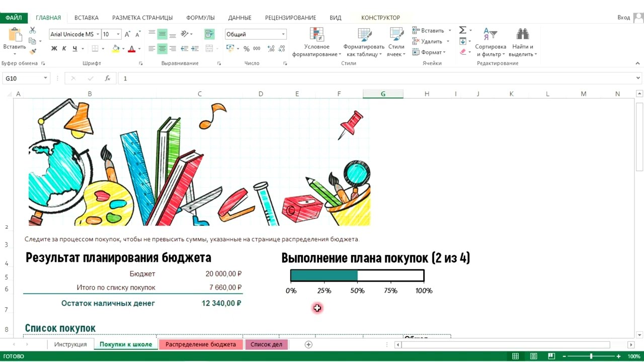The width and height of the screenshot is (644, 362).
Task: Toggle middle vertical alignment
Action: pyautogui.click(x=162, y=34)
